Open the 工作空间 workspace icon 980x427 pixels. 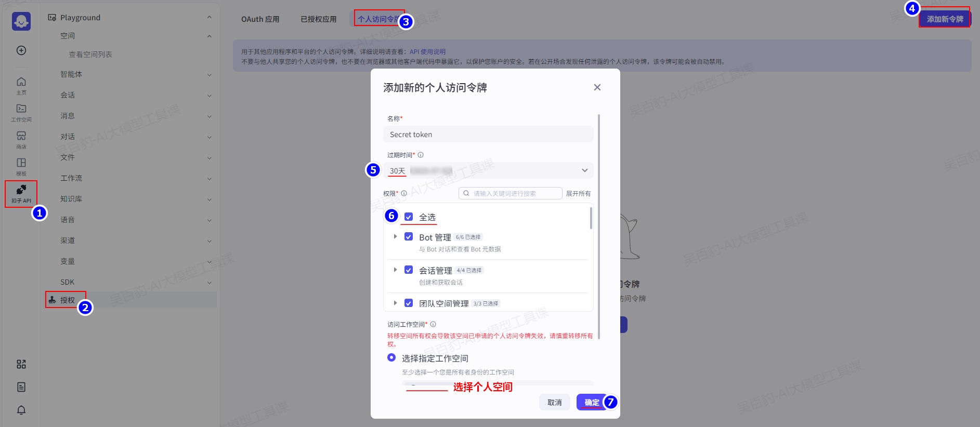pyautogui.click(x=21, y=112)
